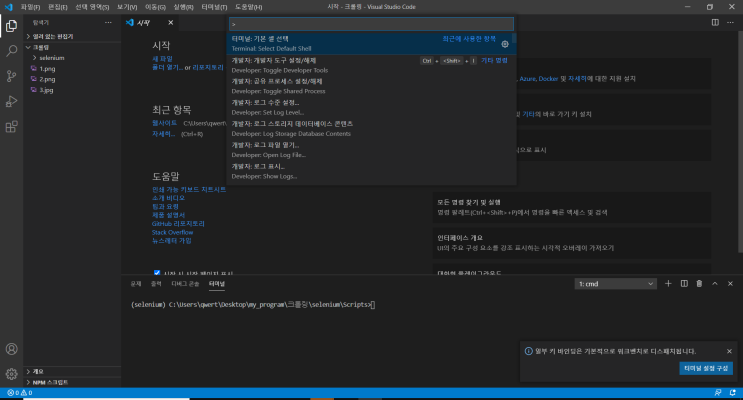Select Developer: Open Log File command
Screen dimensions: 743x400
[372, 150]
